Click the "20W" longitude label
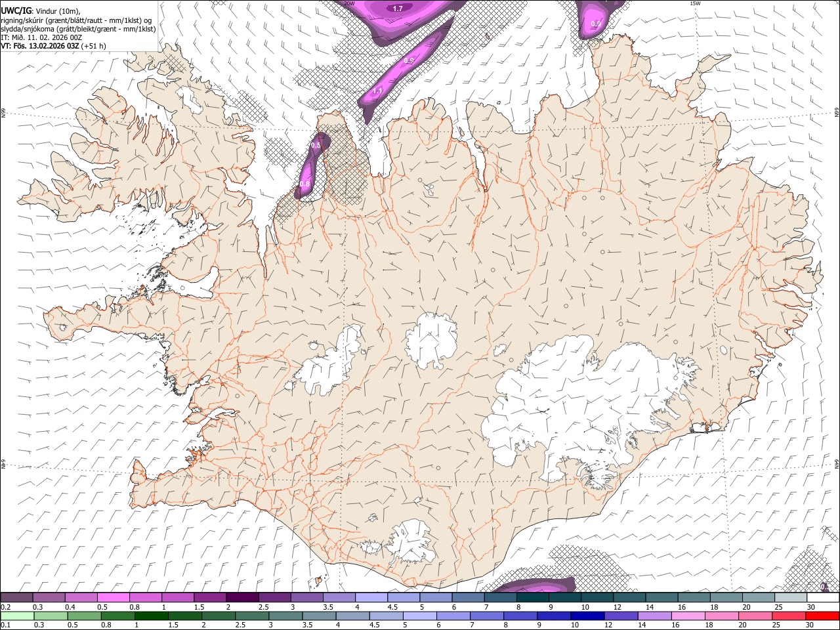This screenshot has width=840, height=630. click(350, 3)
